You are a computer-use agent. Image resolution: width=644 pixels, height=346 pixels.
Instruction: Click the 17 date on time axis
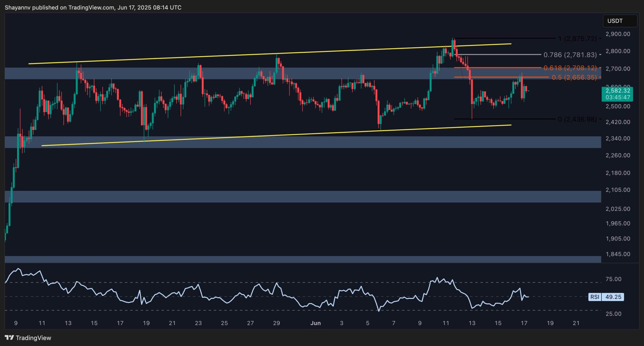pyautogui.click(x=524, y=323)
